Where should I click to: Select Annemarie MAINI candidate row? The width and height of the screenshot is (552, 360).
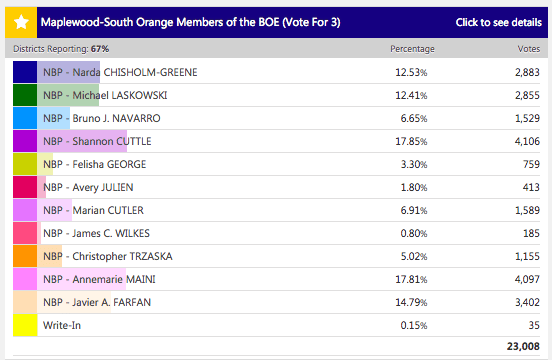(x=276, y=279)
